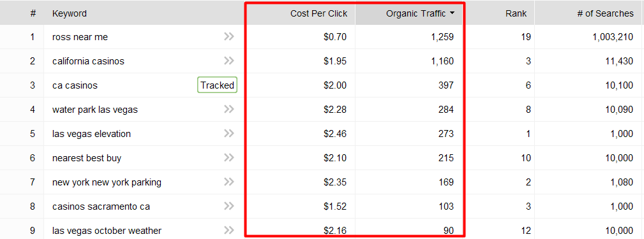Click double-chevron icon beside 'nearest best buy'

(x=228, y=157)
